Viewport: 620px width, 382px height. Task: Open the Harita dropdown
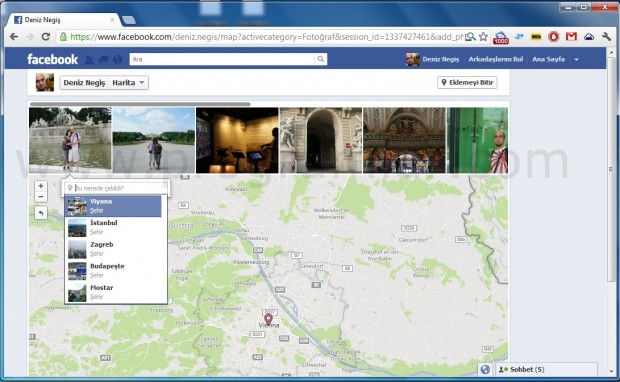click(x=128, y=83)
